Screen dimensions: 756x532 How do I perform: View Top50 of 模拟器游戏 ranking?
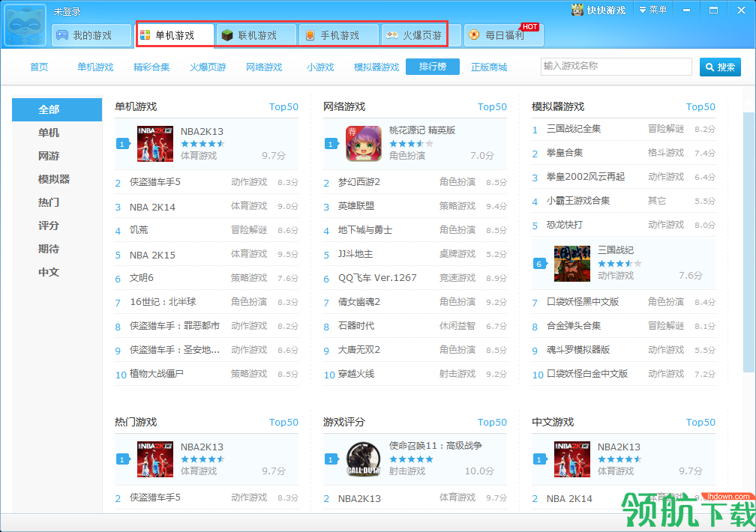point(700,106)
